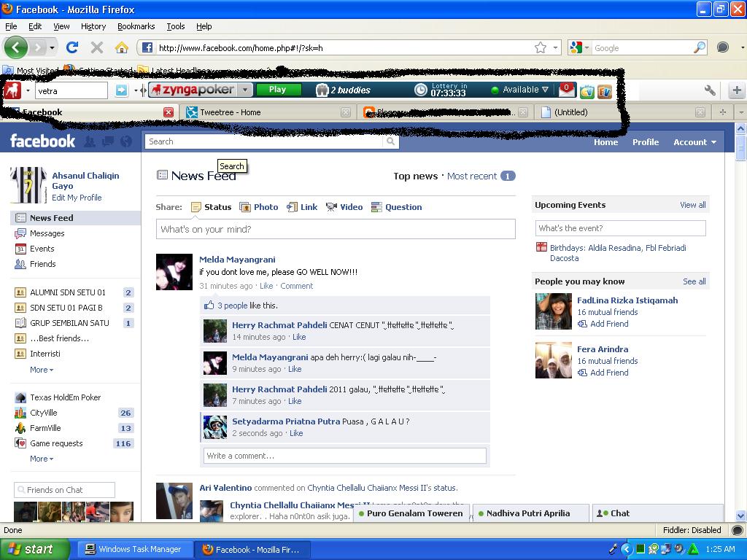This screenshot has height=560, width=747.
Task: Open Zynga toolbar wrench settings
Action: click(710, 90)
